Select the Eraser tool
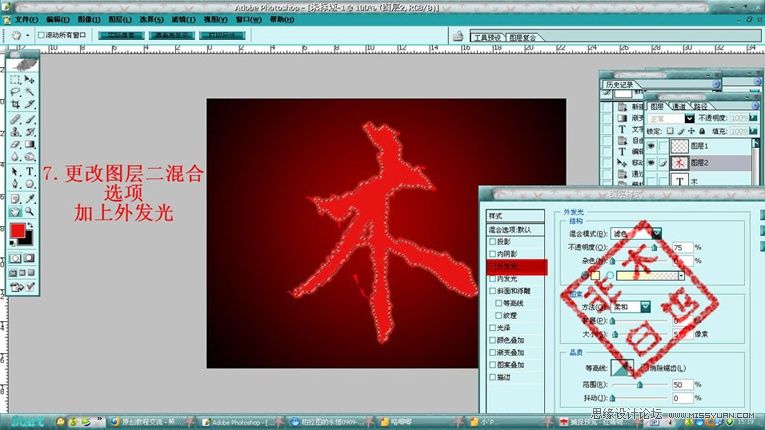The image size is (765, 430). [x=15, y=144]
